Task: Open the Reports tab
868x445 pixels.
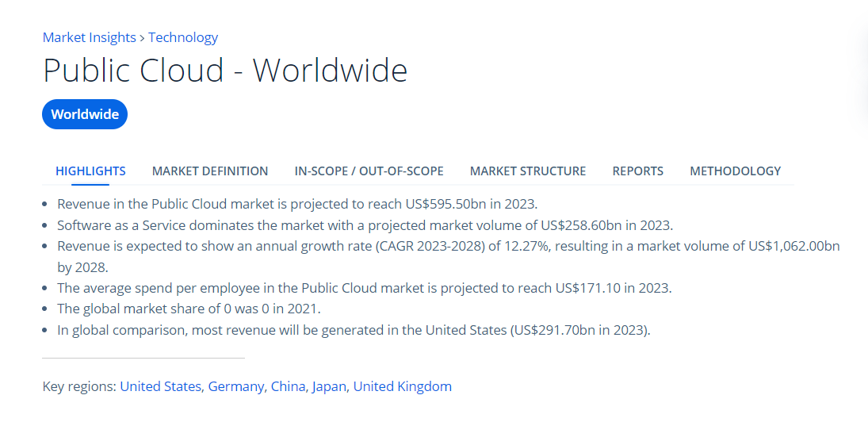Action: tap(637, 171)
